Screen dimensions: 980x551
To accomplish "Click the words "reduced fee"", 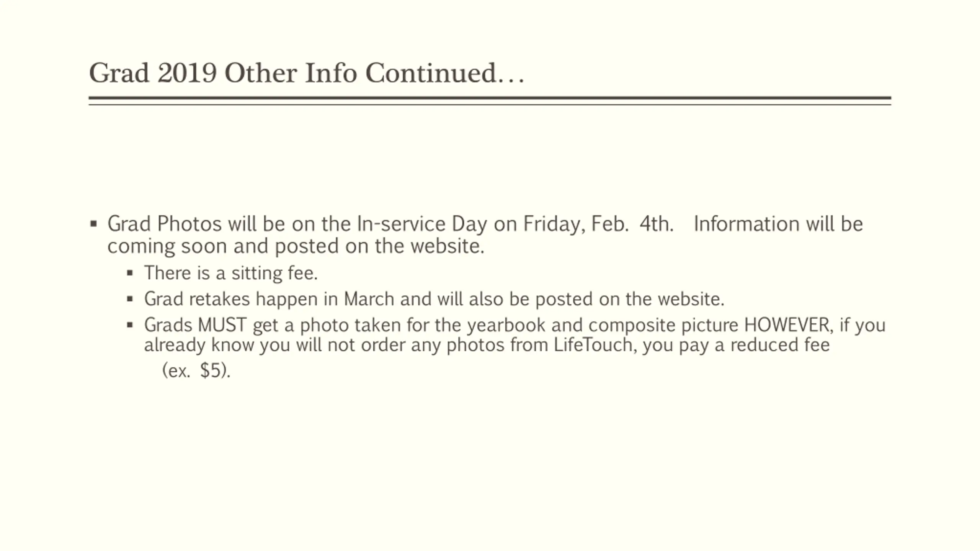I will (x=780, y=345).
